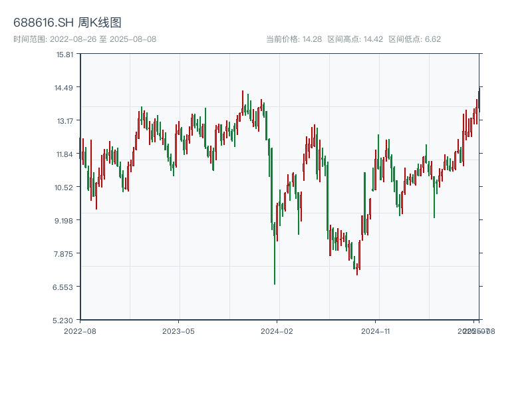Click the 区间高点 14.42 label
Image resolution: width=532 pixels, height=399 pixels.
[x=355, y=39]
